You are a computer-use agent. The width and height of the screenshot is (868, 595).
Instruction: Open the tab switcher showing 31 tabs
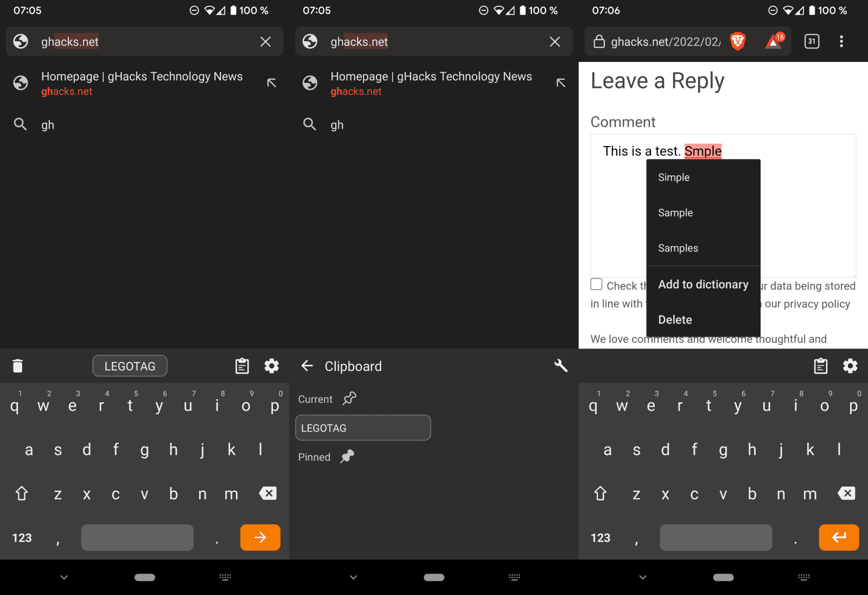click(x=812, y=41)
